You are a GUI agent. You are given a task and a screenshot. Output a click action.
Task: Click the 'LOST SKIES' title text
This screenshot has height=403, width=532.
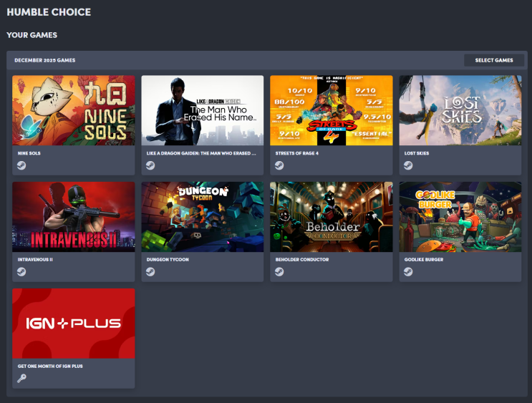click(x=417, y=153)
